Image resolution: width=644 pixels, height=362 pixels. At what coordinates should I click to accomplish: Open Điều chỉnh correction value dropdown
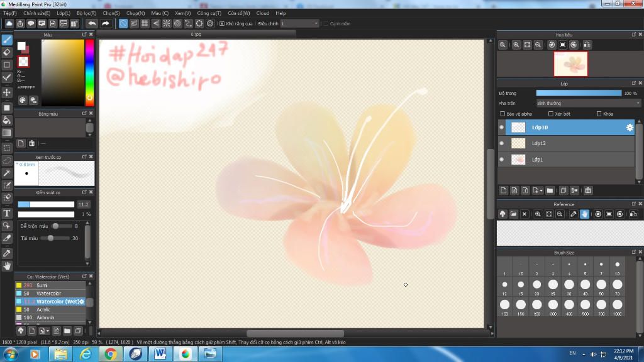point(299,23)
